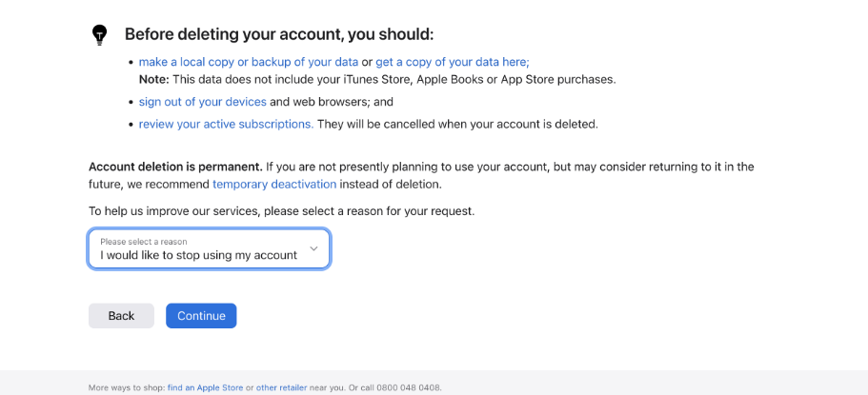Open 'sign out of your devices' link
This screenshot has height=395, width=868.
point(203,102)
